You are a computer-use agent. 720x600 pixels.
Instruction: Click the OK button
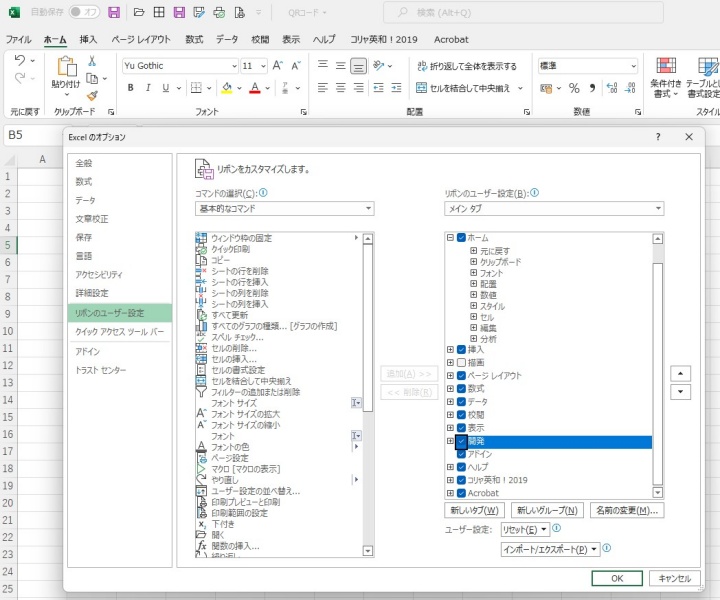(617, 578)
